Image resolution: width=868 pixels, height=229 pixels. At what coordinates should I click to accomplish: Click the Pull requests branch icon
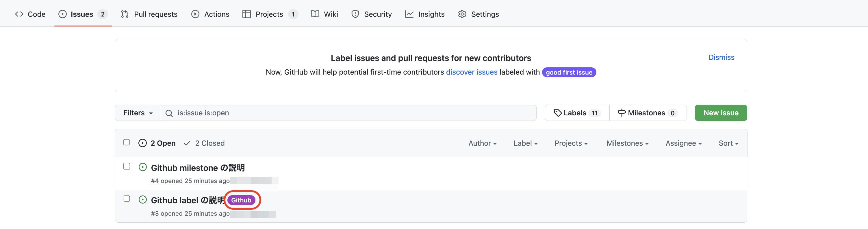click(125, 14)
